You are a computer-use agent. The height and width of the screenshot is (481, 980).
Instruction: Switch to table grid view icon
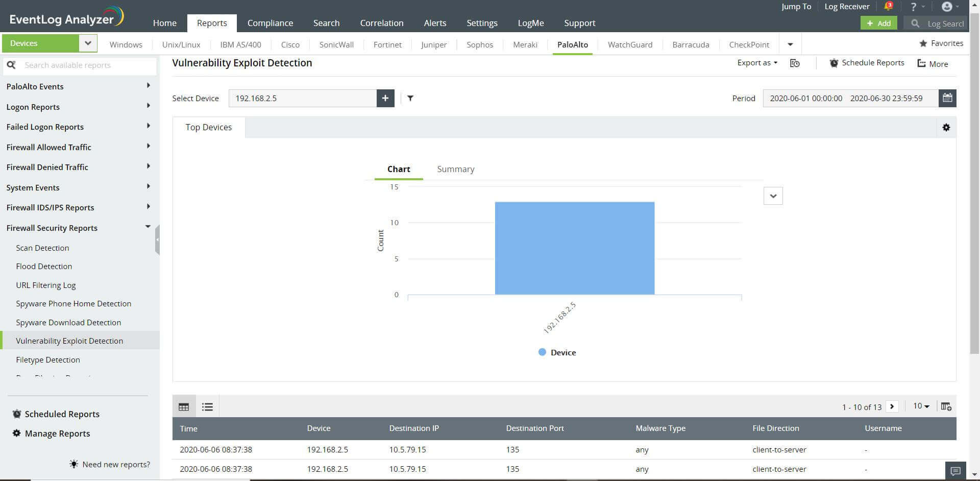click(184, 406)
